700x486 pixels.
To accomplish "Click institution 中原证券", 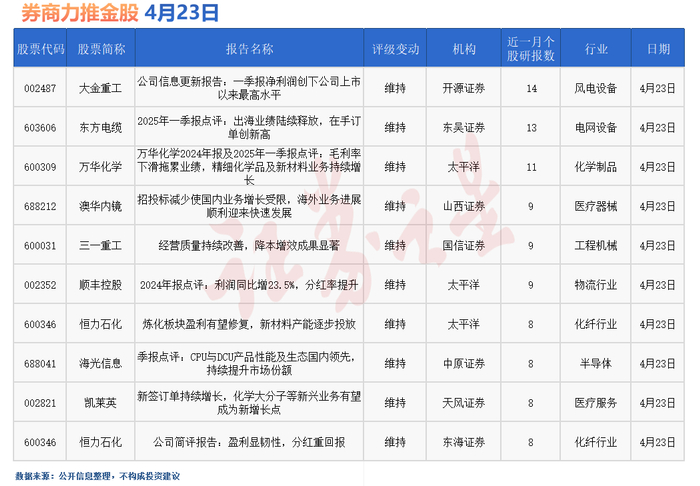I will 464,363.
